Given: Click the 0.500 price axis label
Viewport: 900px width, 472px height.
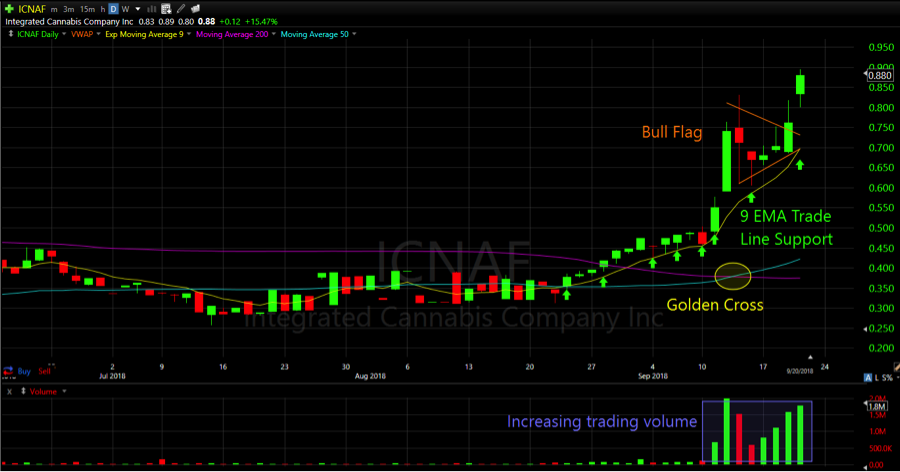Looking at the screenshot, I should coord(881,228).
